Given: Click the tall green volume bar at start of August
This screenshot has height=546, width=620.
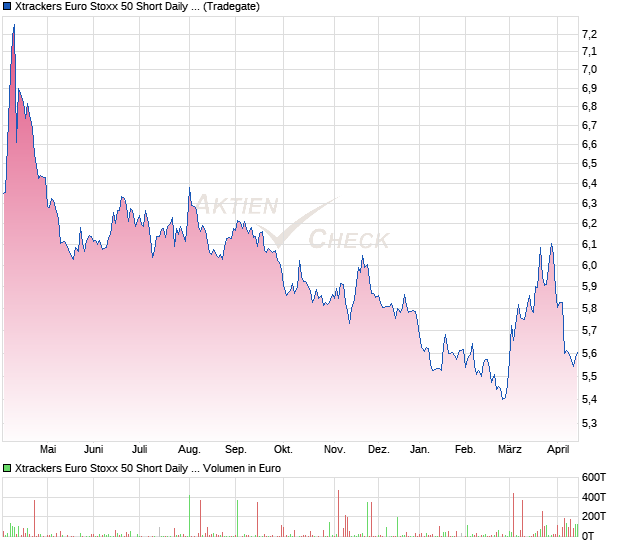Looking at the screenshot, I should pos(189,516).
